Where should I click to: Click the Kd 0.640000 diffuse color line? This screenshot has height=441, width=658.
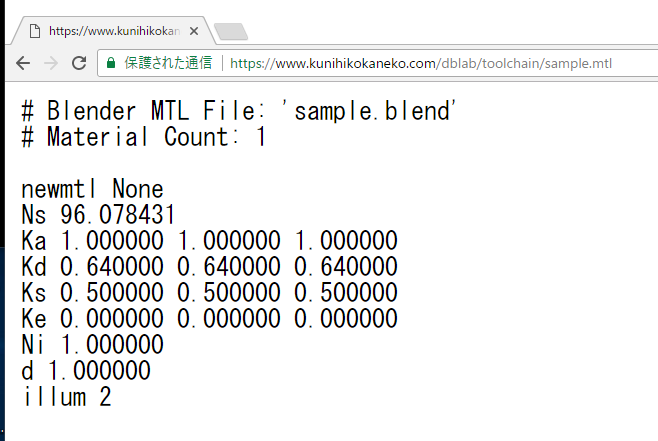[x=209, y=267]
